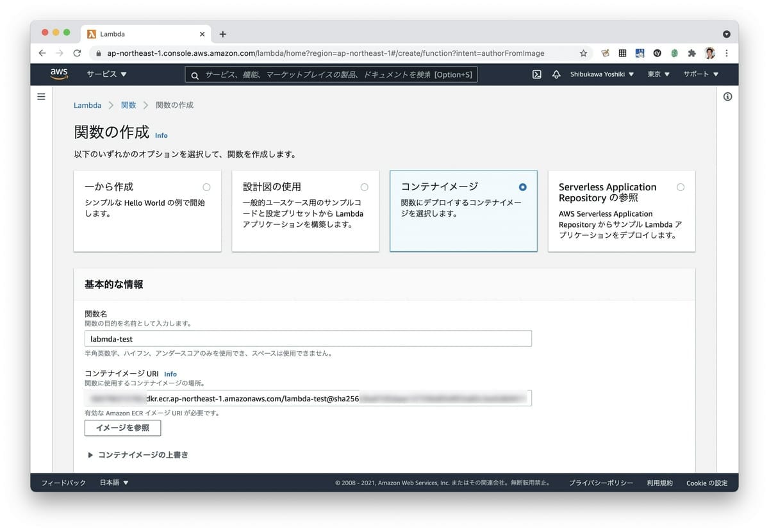Focus the コンテナイメージ URI input field
This screenshot has width=769, height=532.
[x=308, y=398]
